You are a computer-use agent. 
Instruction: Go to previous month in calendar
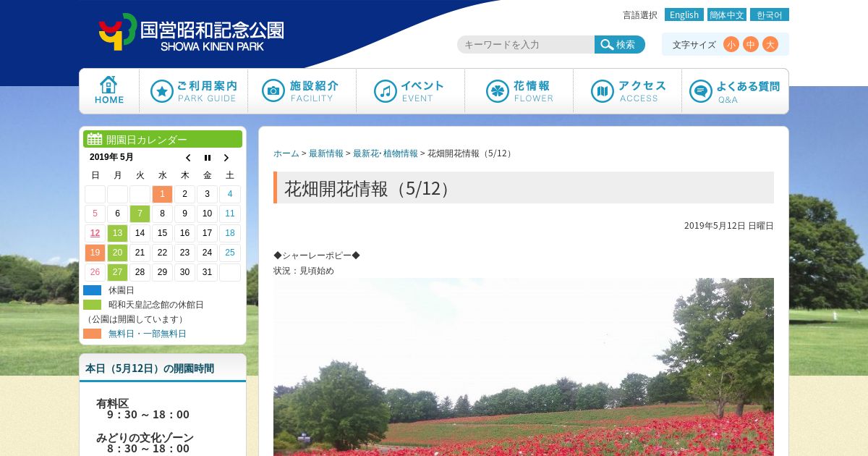coord(188,158)
